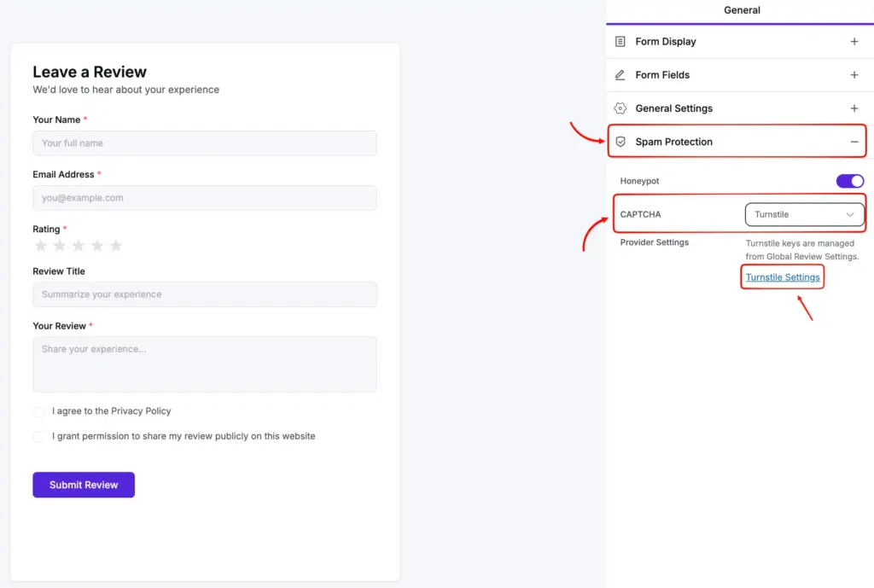Image resolution: width=874 pixels, height=588 pixels.
Task: Click the Your Review text area
Action: coord(204,364)
